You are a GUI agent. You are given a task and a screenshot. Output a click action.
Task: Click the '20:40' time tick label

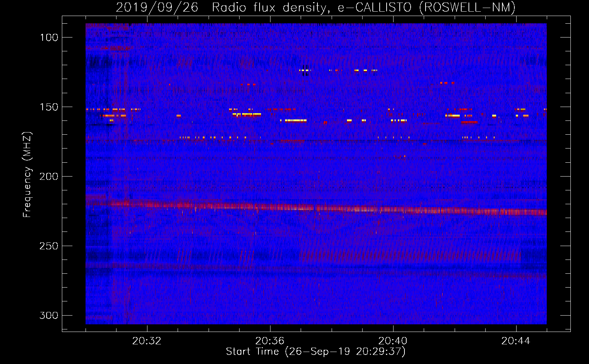pyautogui.click(x=393, y=341)
